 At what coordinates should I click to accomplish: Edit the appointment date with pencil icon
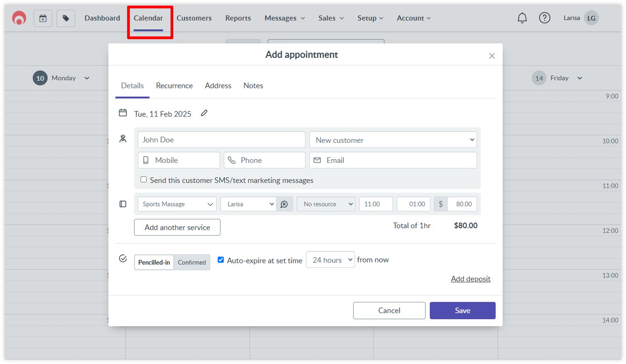click(204, 113)
